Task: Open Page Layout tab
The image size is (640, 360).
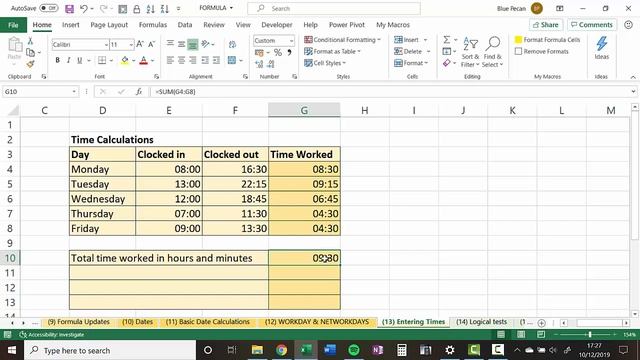Action: 109,25
